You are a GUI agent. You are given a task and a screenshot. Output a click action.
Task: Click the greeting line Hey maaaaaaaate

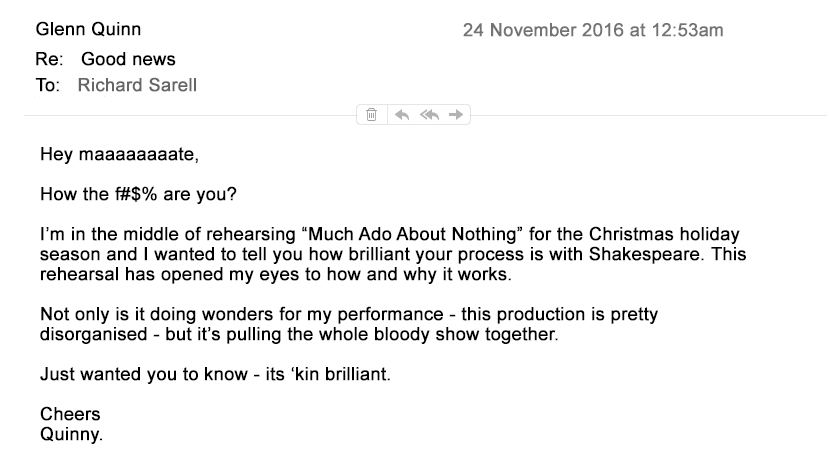[120, 155]
